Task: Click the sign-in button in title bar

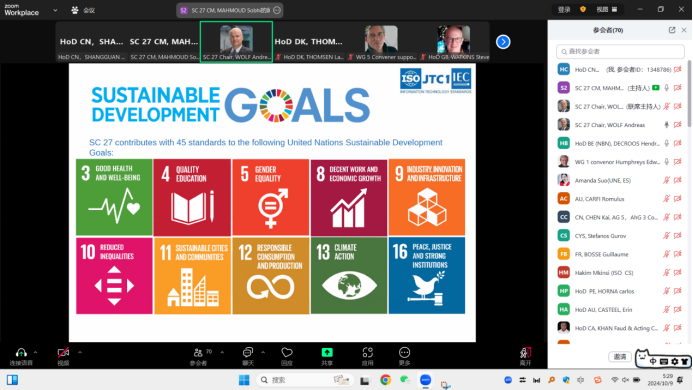Action: pyautogui.click(x=564, y=9)
